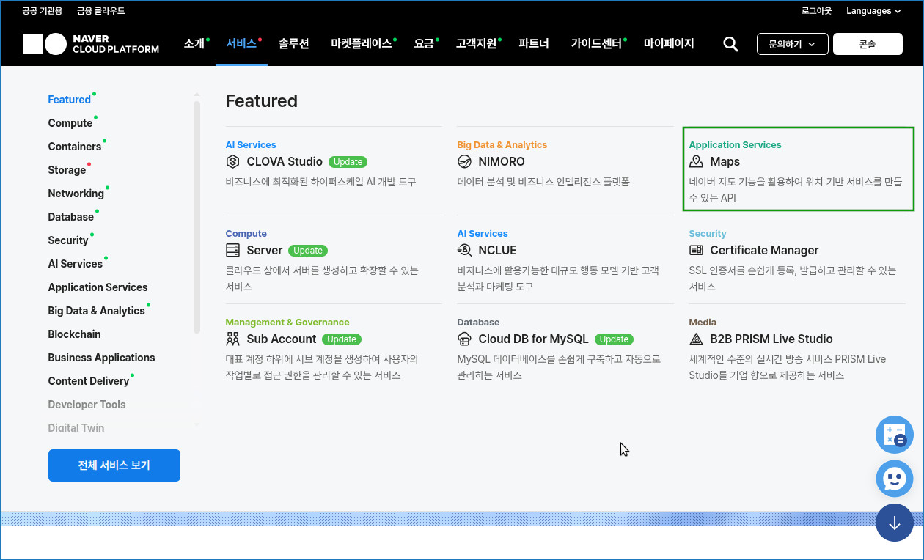Open the Sub Account service link
The height and width of the screenshot is (560, 924).
282,339
